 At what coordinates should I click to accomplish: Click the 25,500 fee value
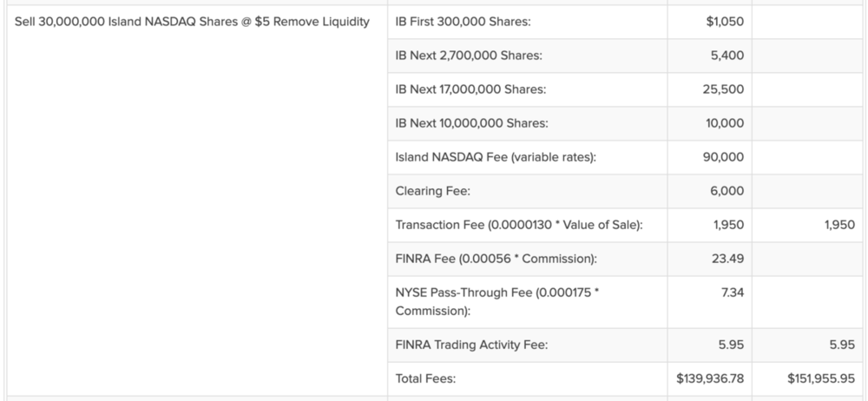[x=725, y=89]
